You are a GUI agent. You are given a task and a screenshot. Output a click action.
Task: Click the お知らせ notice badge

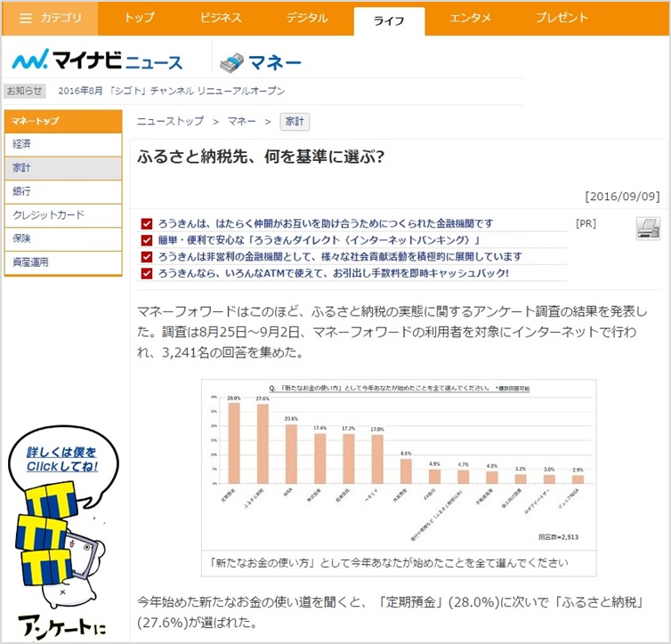pos(25,91)
